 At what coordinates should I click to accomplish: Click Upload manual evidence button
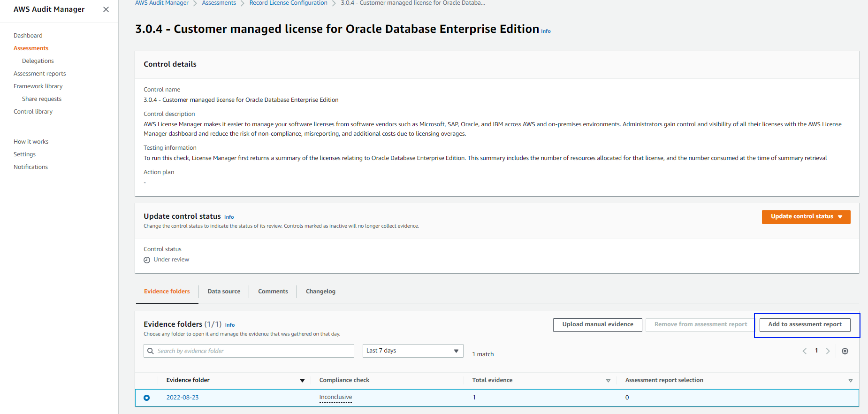[597, 324]
